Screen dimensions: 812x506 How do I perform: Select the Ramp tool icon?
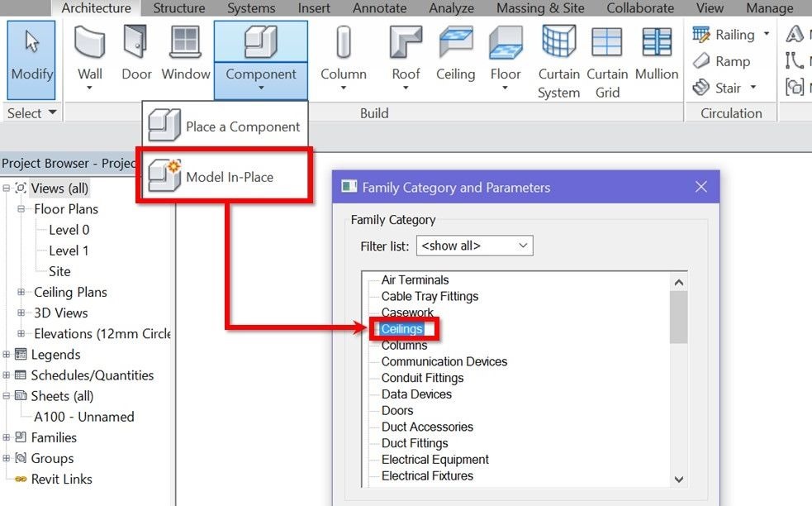coord(701,60)
